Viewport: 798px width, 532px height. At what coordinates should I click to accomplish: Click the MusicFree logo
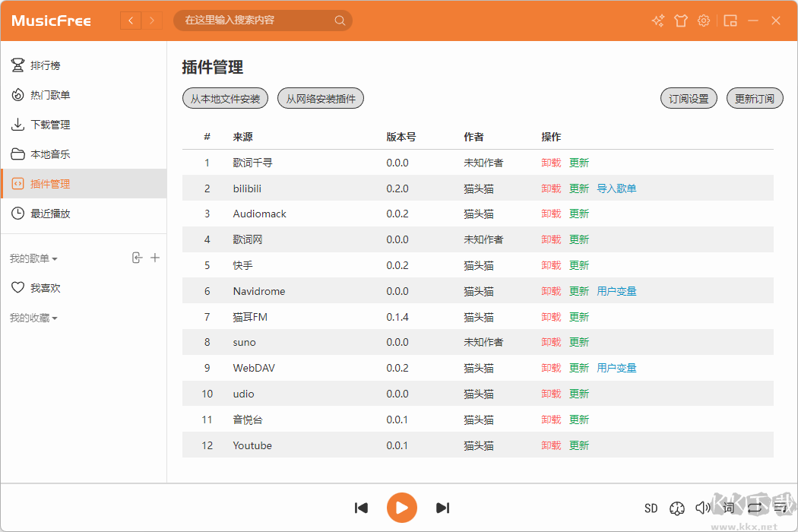(52, 21)
